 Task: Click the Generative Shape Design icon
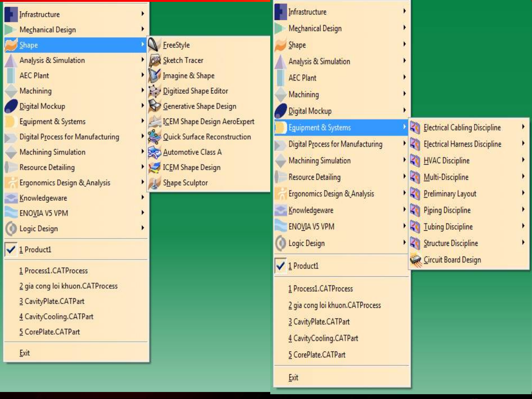(x=154, y=106)
